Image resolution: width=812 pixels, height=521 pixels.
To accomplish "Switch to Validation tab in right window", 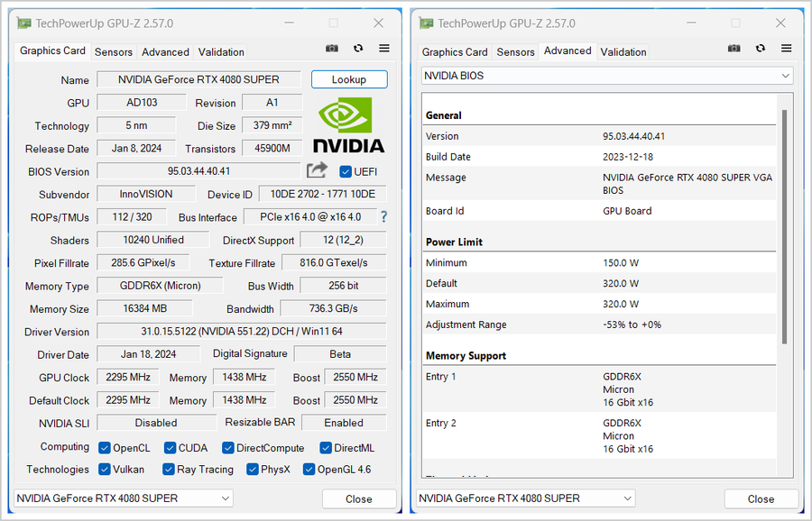I will pos(623,52).
